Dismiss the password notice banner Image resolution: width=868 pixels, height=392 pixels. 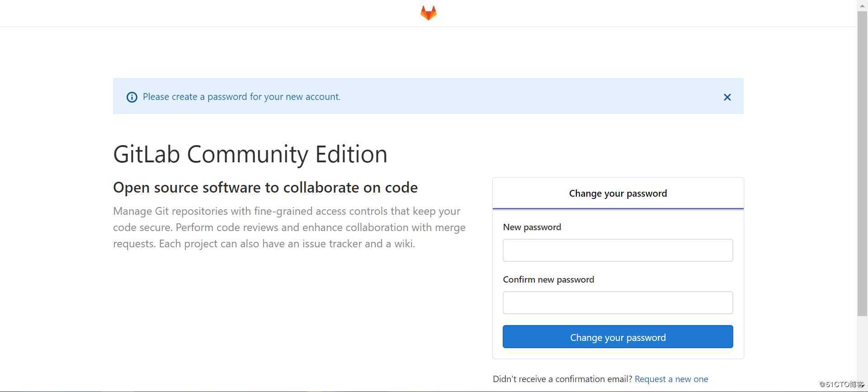tap(727, 97)
